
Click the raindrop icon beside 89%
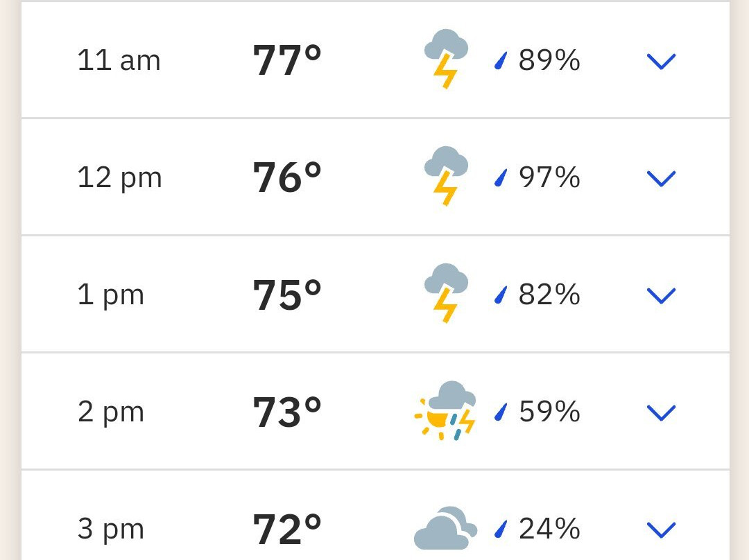click(501, 60)
